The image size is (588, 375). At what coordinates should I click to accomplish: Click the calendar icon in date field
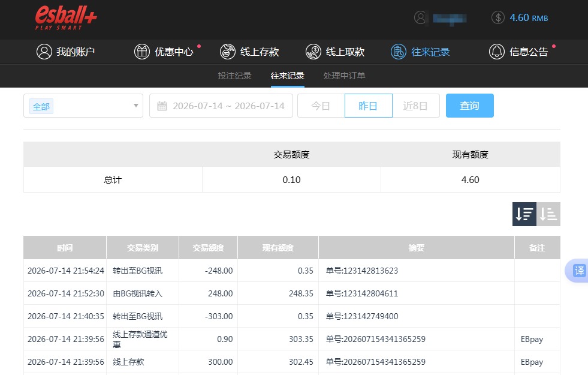point(162,106)
